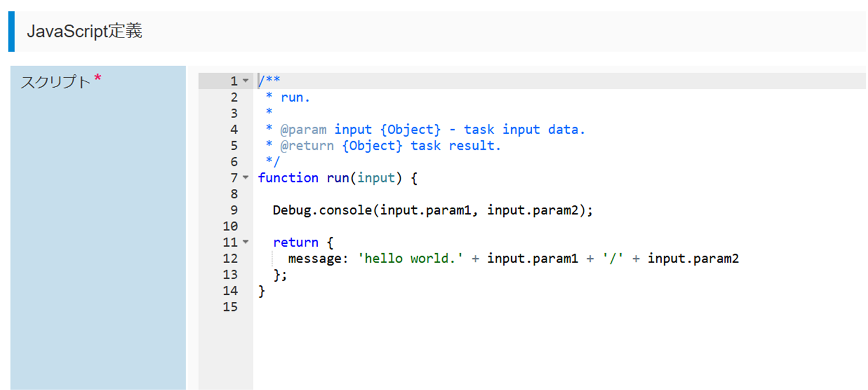Click the スクリプト field label
868x390 pixels.
pyautogui.click(x=56, y=82)
